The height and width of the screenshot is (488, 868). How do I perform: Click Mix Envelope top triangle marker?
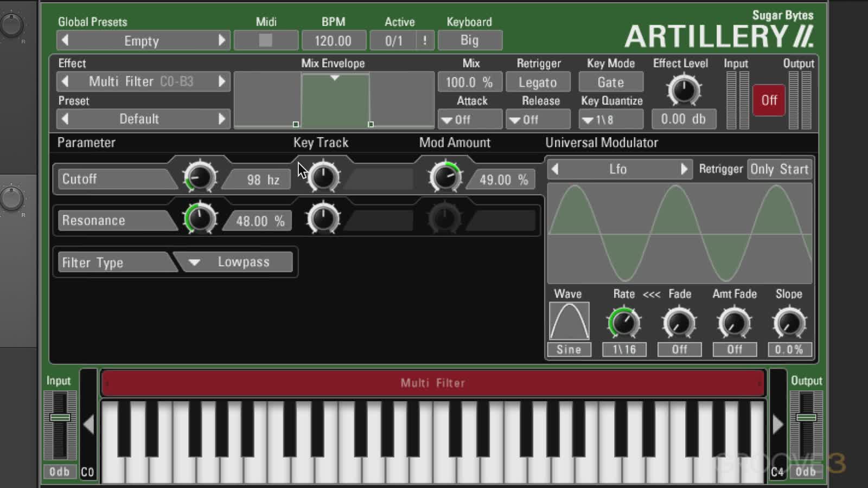335,78
